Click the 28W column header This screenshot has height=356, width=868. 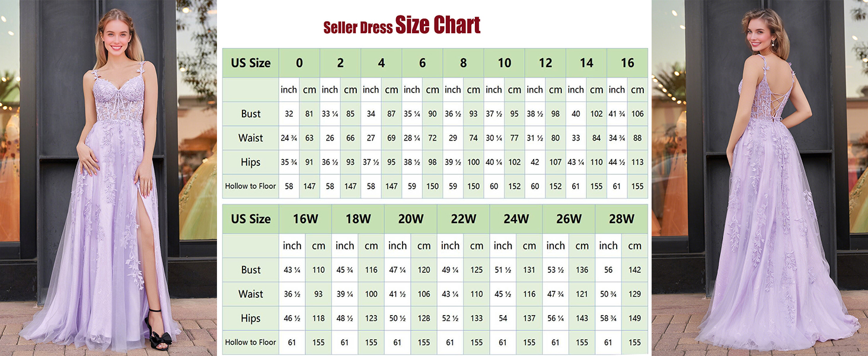621,219
